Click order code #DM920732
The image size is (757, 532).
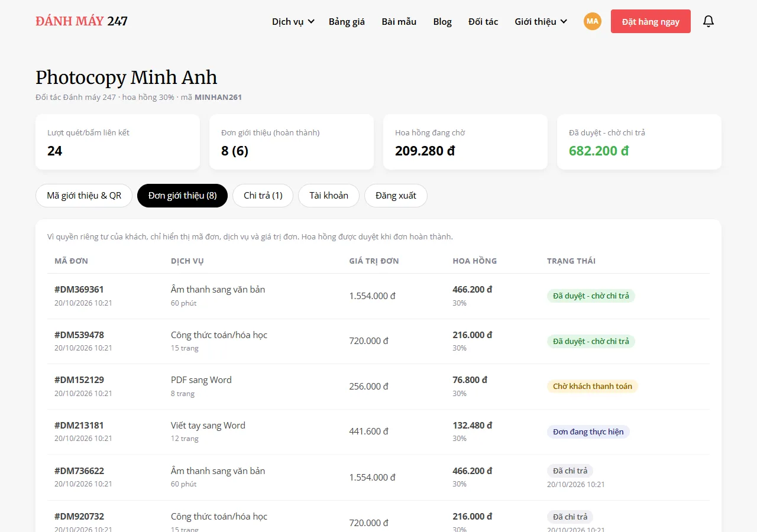(x=79, y=517)
